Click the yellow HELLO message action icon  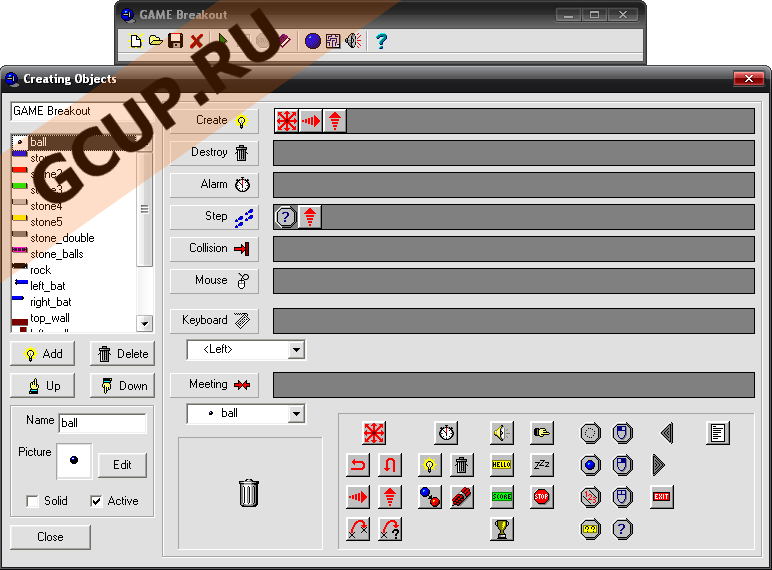pos(502,465)
